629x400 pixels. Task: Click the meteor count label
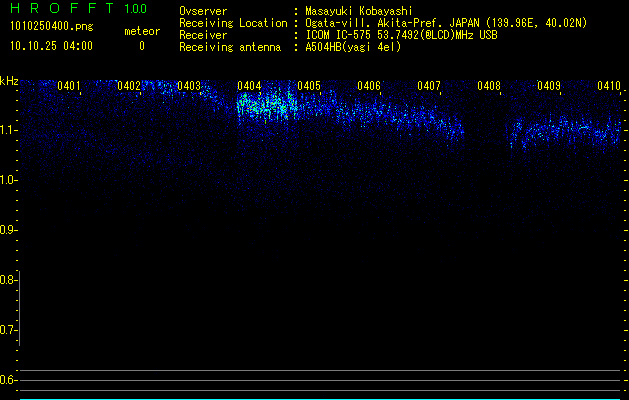(x=142, y=31)
